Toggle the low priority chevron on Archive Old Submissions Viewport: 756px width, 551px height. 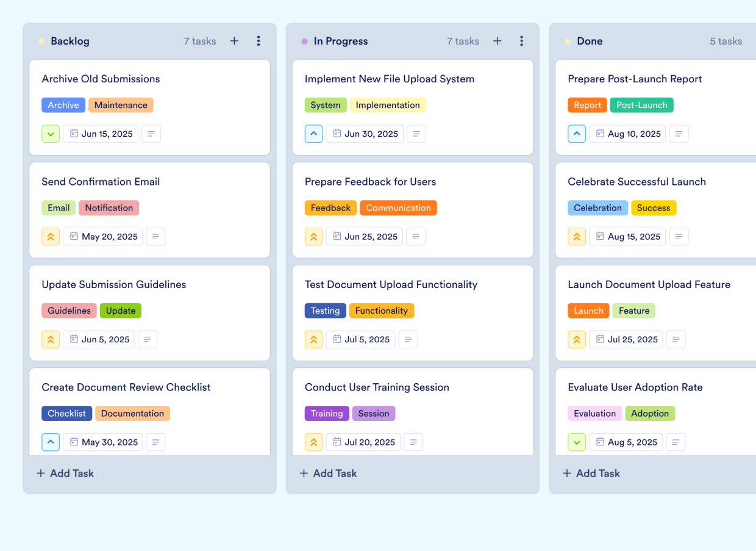51,134
